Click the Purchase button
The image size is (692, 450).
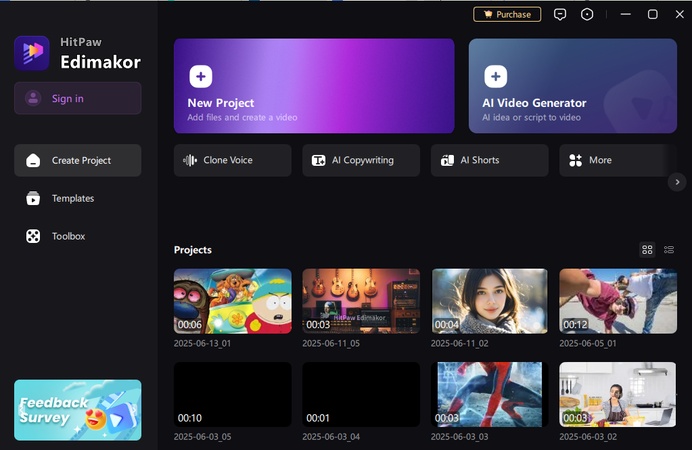tap(507, 15)
